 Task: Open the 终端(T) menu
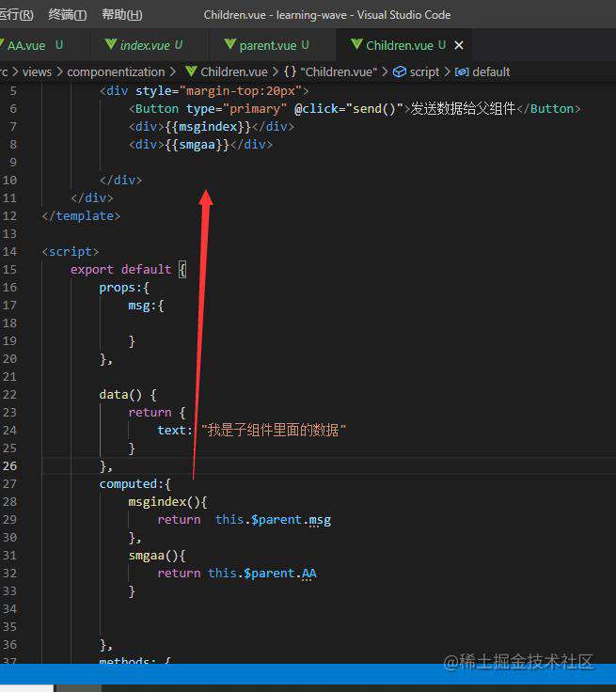68,14
